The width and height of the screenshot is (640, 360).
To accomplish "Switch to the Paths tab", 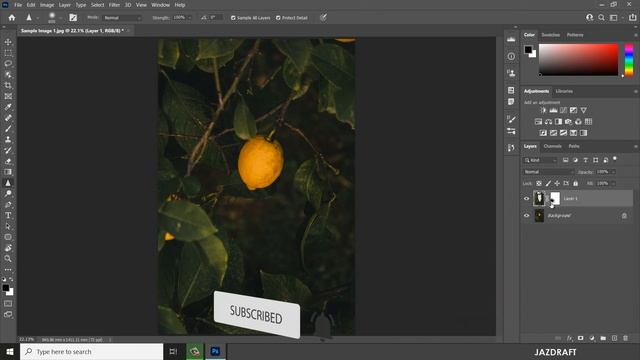I will tap(574, 146).
